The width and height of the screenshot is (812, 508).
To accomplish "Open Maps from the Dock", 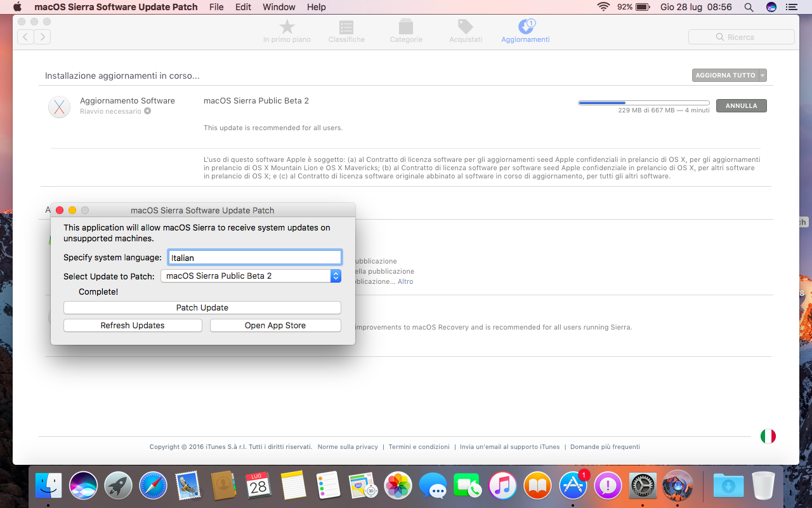I will 363,486.
